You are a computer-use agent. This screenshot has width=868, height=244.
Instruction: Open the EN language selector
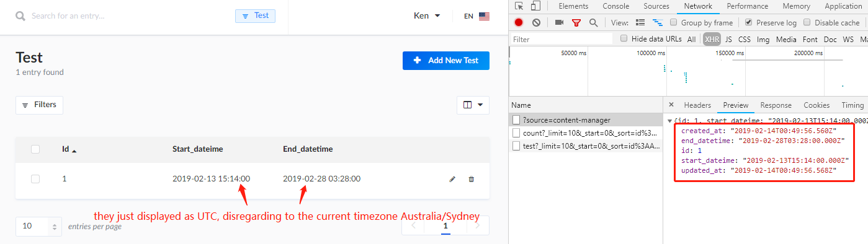click(477, 16)
